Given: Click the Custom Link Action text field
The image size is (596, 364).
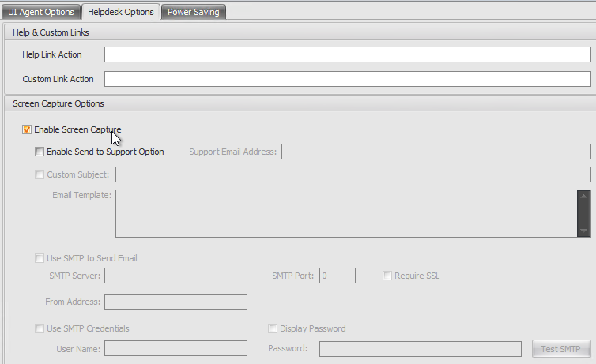Looking at the screenshot, I should [347, 79].
